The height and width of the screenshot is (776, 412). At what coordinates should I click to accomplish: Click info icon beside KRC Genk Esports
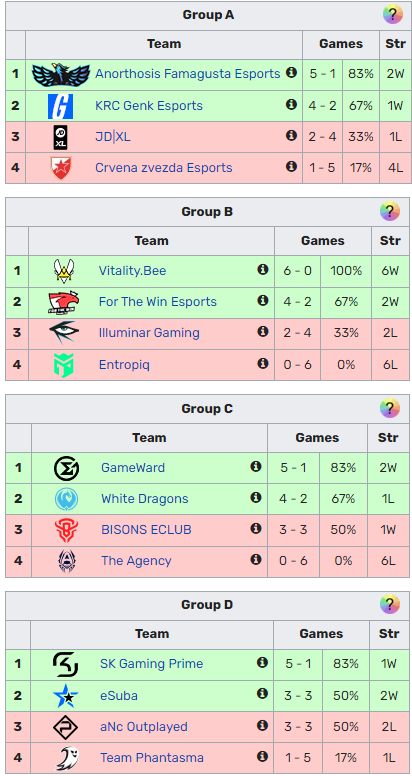tap(291, 104)
